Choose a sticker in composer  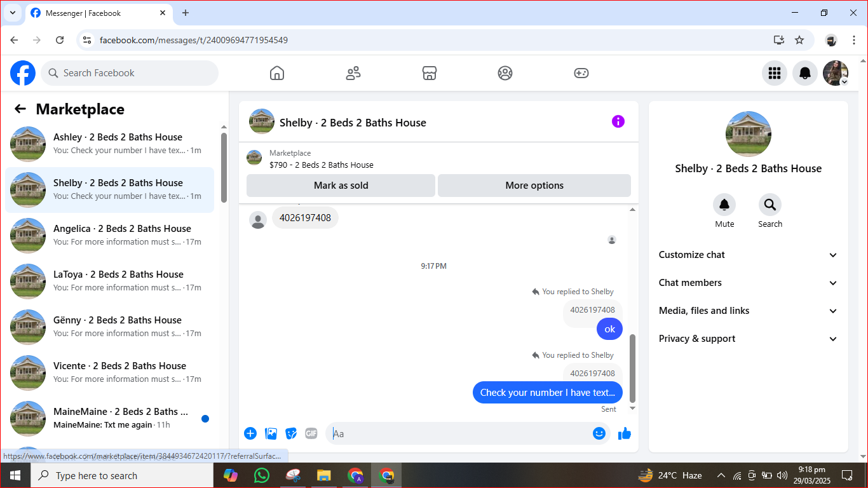tap(291, 433)
